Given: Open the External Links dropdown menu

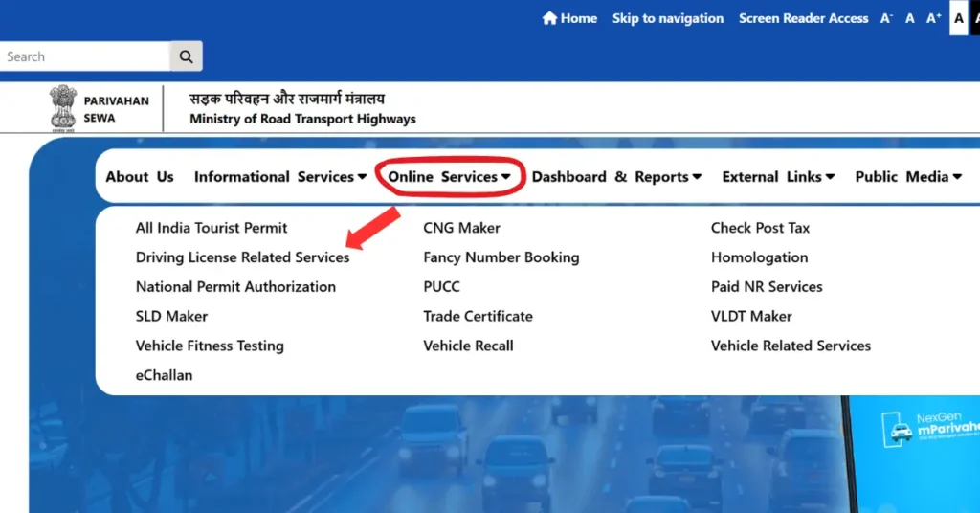Looking at the screenshot, I should click(778, 177).
